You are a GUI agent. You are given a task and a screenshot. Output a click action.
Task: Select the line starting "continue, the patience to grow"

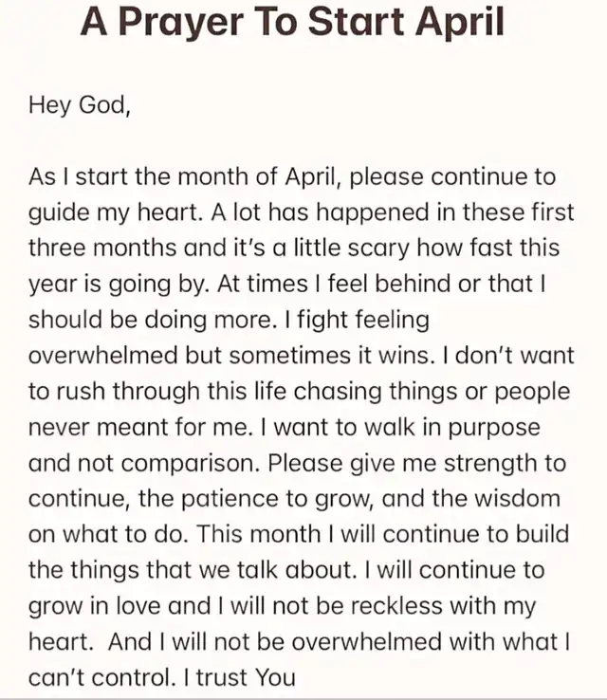(x=294, y=499)
